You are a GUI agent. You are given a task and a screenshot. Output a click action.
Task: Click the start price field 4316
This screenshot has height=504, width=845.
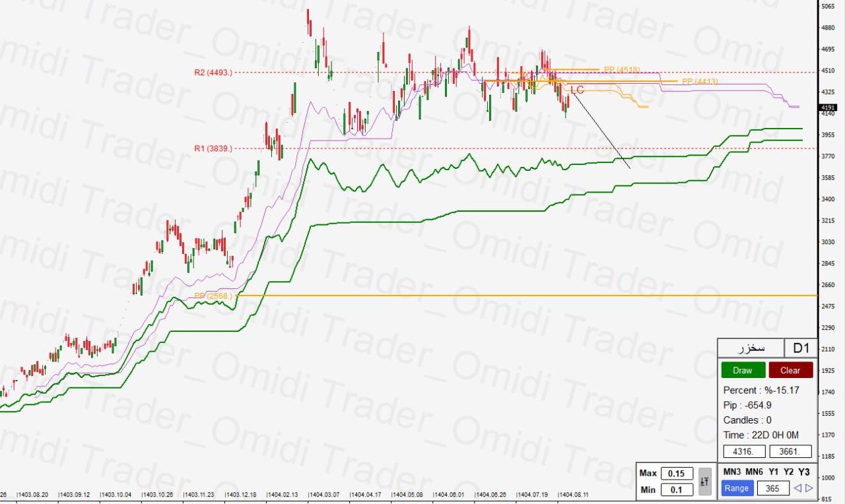(x=745, y=452)
